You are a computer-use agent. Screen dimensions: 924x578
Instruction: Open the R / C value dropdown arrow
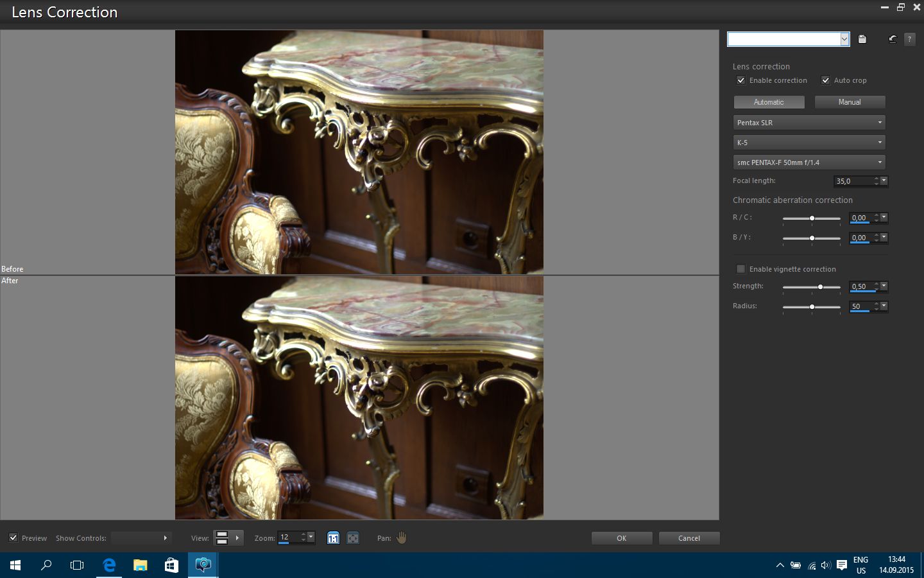point(884,218)
